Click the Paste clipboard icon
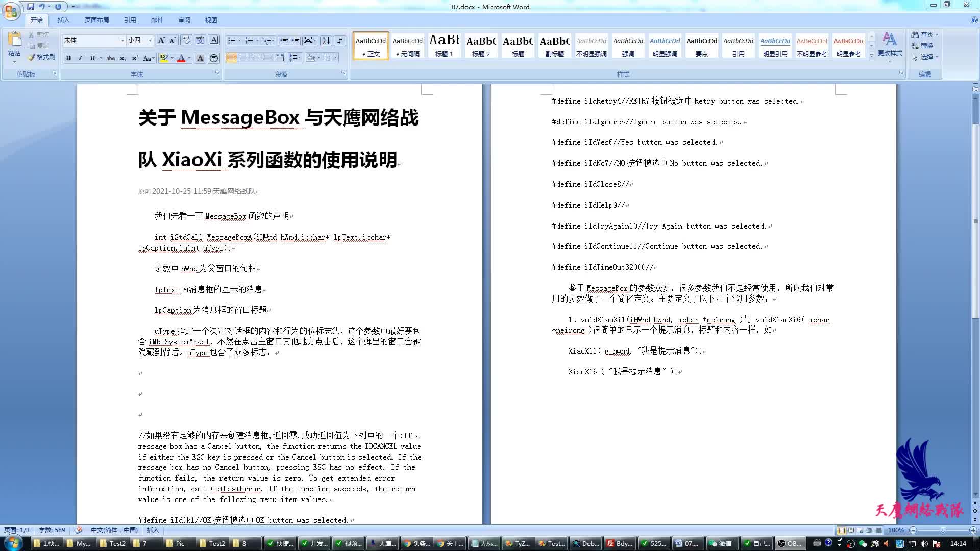 click(x=14, y=40)
